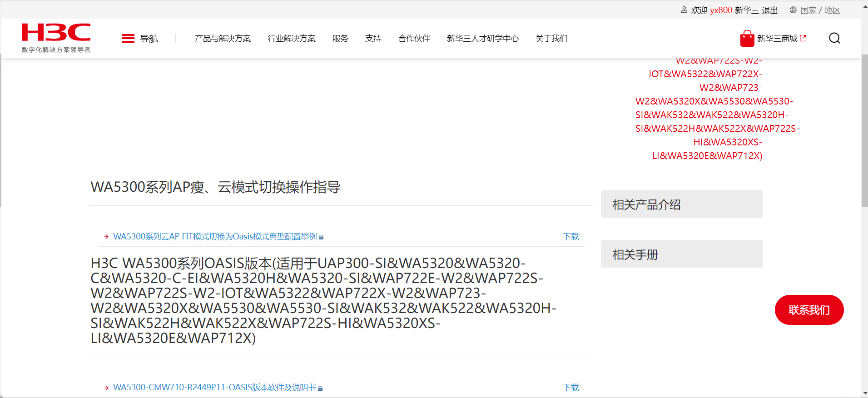Click the red shopping bag icon
Viewport: 868px width, 398px height.
[747, 39]
